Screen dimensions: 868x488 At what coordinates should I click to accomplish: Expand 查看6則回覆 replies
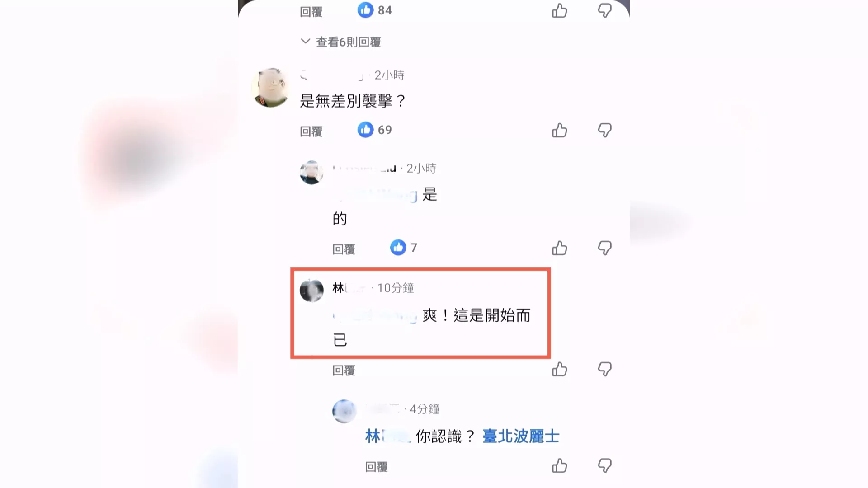[x=349, y=42]
